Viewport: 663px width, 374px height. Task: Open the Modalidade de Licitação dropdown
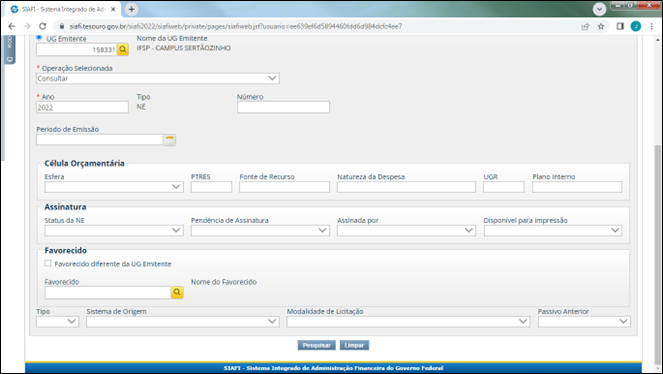408,322
